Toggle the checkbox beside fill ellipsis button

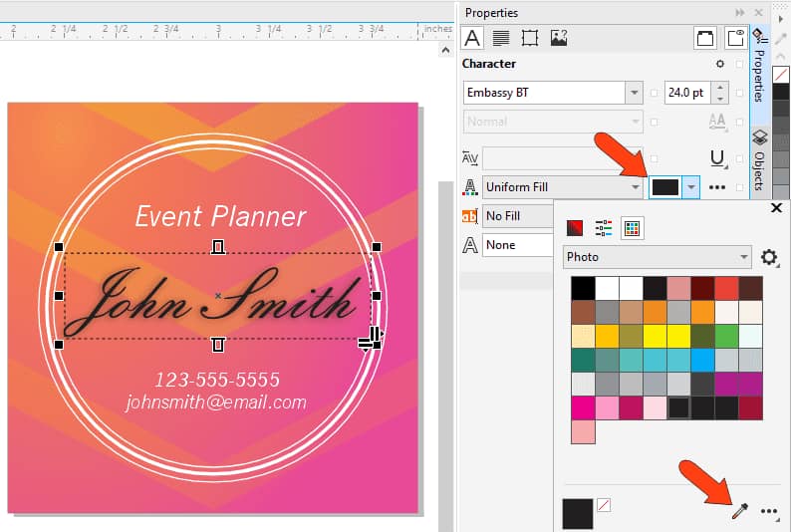[739, 186]
